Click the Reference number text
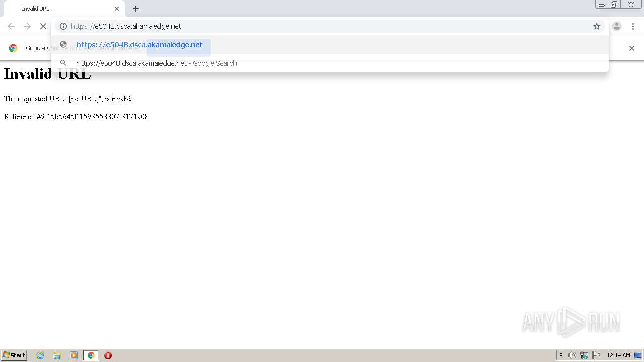 76,117
